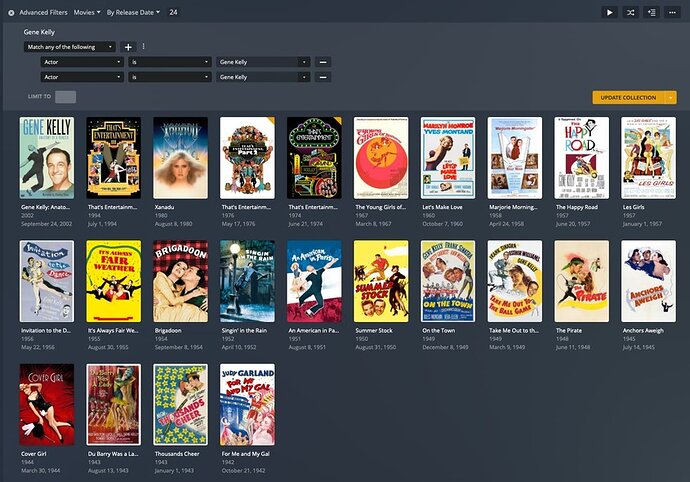The width and height of the screenshot is (690, 482).
Task: Open the Marjorie Morningstar poster
Action: click(515, 158)
